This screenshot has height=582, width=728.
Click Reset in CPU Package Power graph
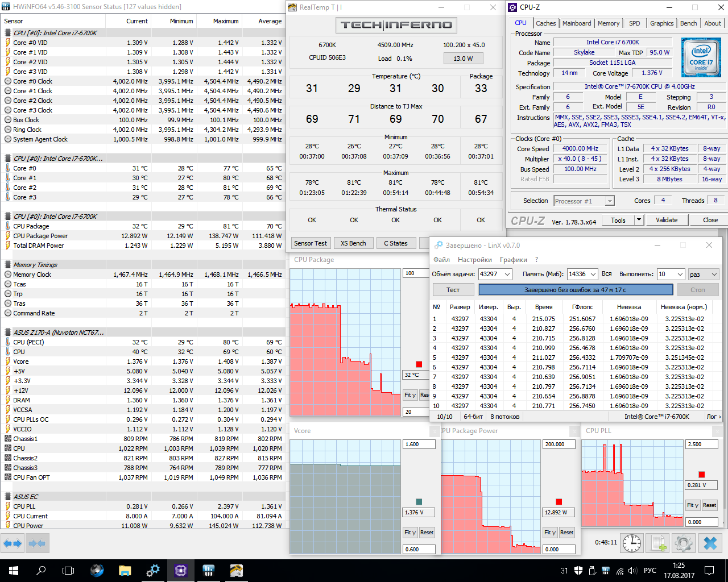[x=566, y=533]
